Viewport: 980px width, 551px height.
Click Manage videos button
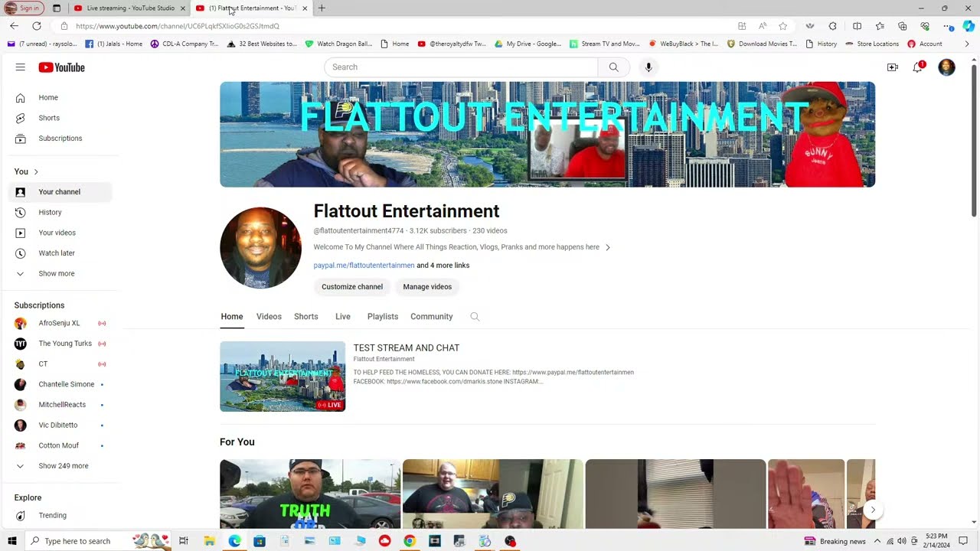(427, 287)
